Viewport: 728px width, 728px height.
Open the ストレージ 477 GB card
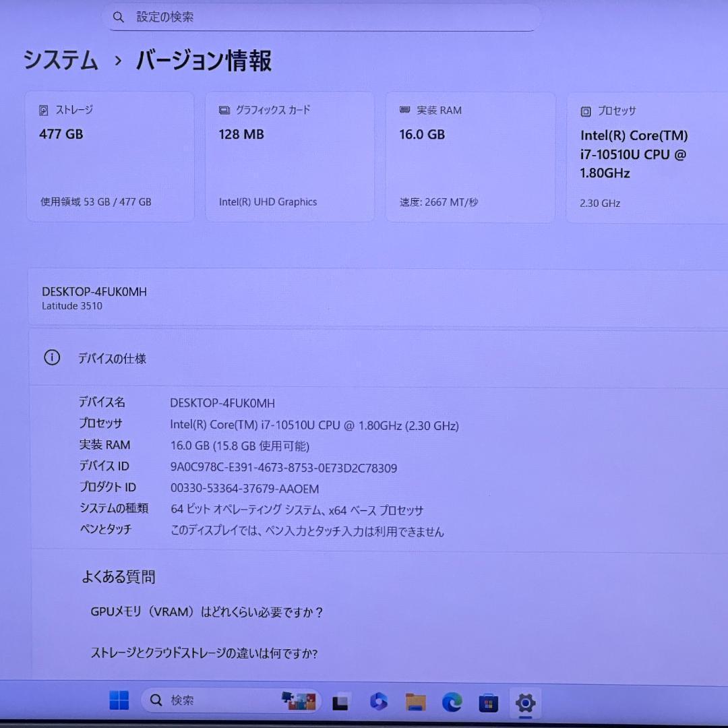pos(110,157)
